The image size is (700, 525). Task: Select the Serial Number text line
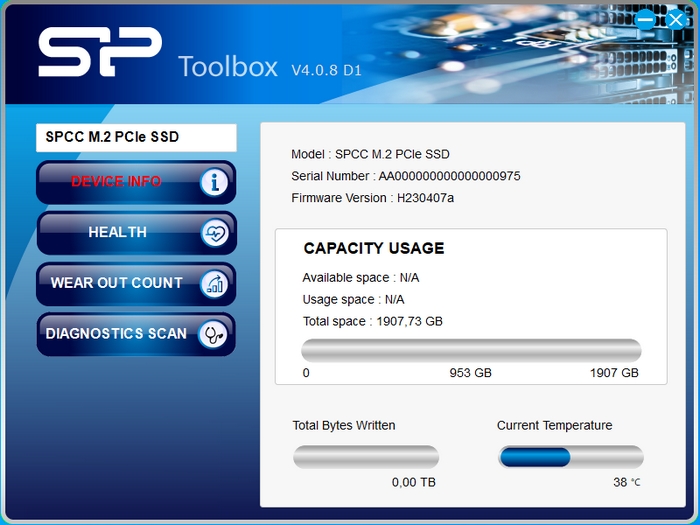pos(406,176)
